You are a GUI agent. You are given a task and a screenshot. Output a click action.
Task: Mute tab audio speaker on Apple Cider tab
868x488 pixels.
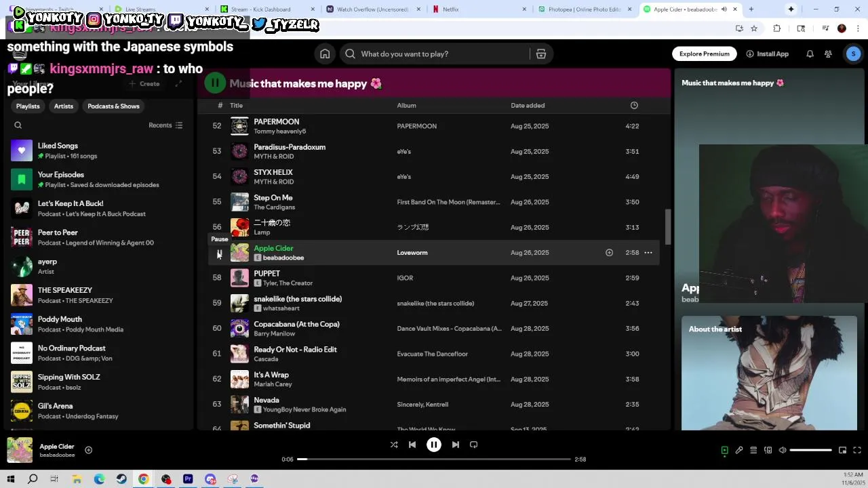pos(724,9)
